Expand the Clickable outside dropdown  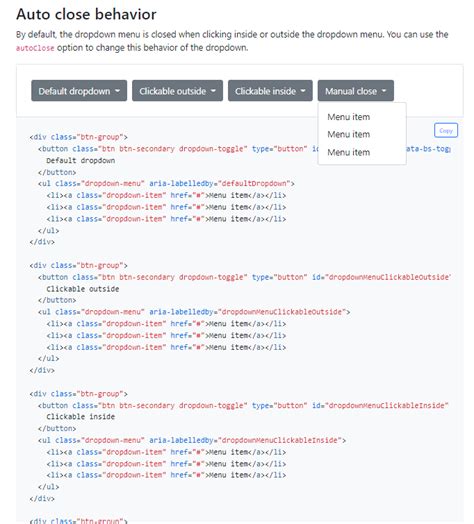177,91
